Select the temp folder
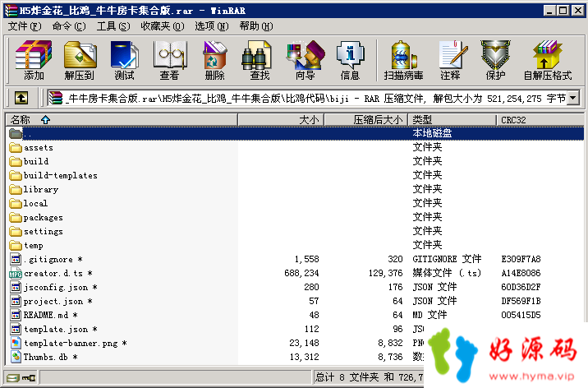This screenshot has width=588, height=388. [26, 246]
